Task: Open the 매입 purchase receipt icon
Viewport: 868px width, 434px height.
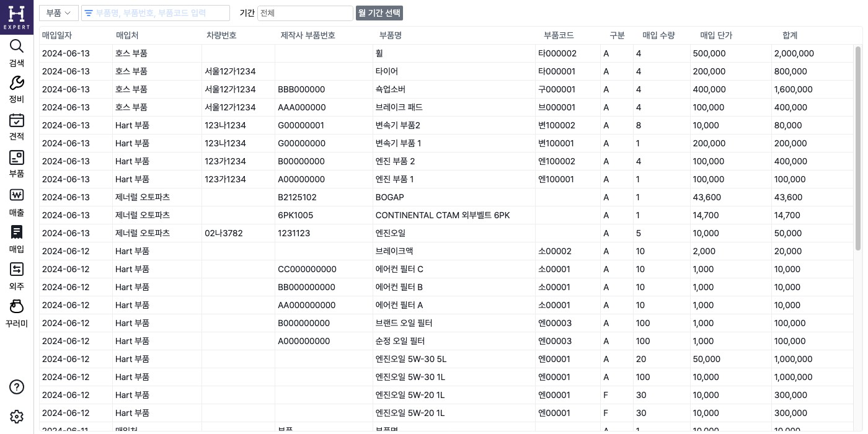Action: (x=17, y=239)
